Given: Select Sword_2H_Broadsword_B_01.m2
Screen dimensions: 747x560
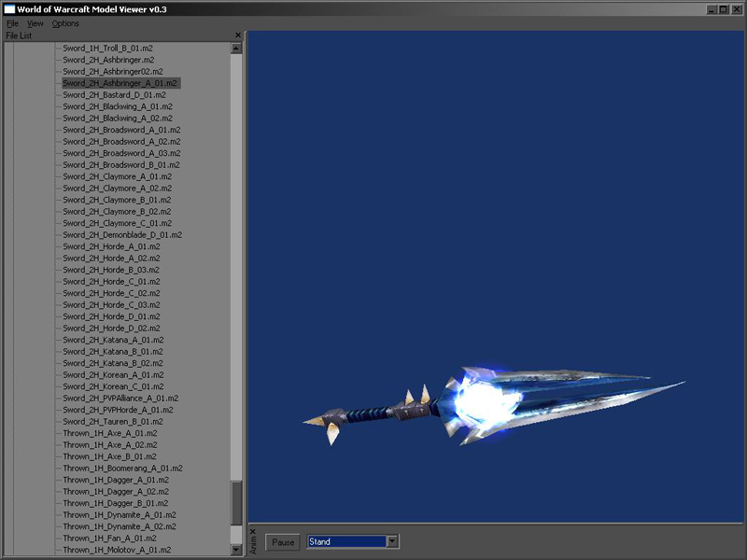Looking at the screenshot, I should pos(121,165).
